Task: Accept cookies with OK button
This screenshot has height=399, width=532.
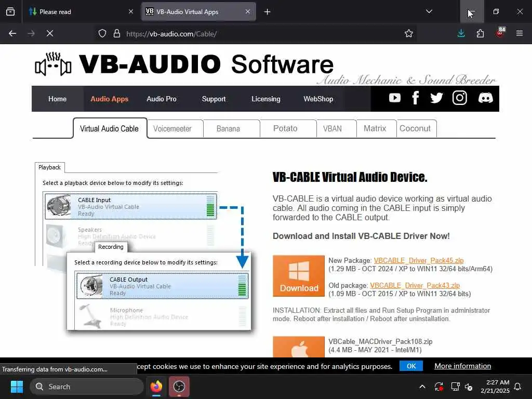Action: click(411, 366)
